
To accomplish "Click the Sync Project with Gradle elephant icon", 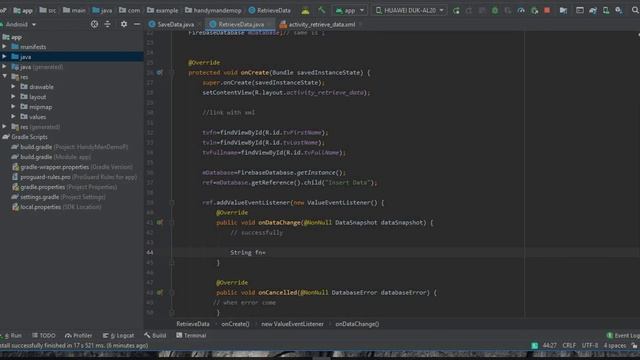I will [x=593, y=10].
